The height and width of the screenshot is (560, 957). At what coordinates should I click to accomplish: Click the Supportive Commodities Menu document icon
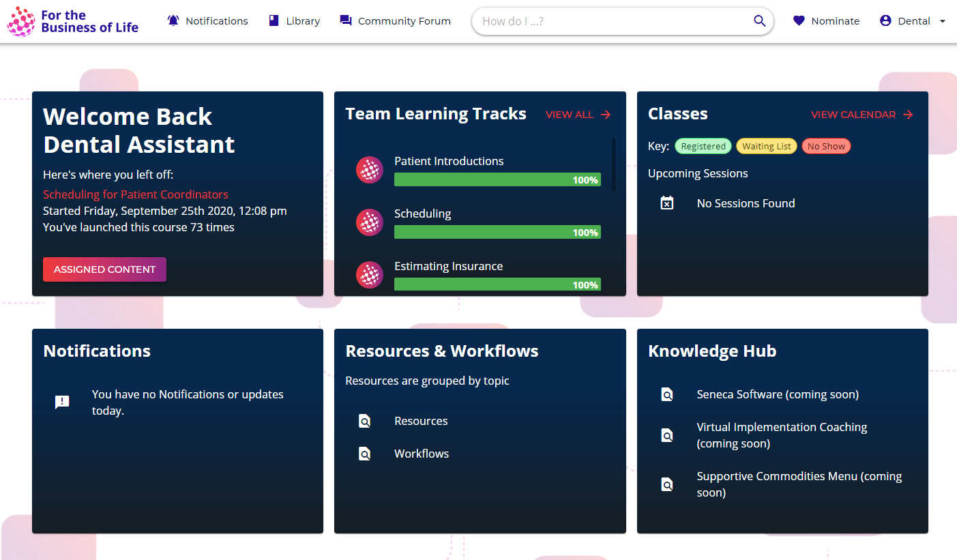(x=667, y=484)
